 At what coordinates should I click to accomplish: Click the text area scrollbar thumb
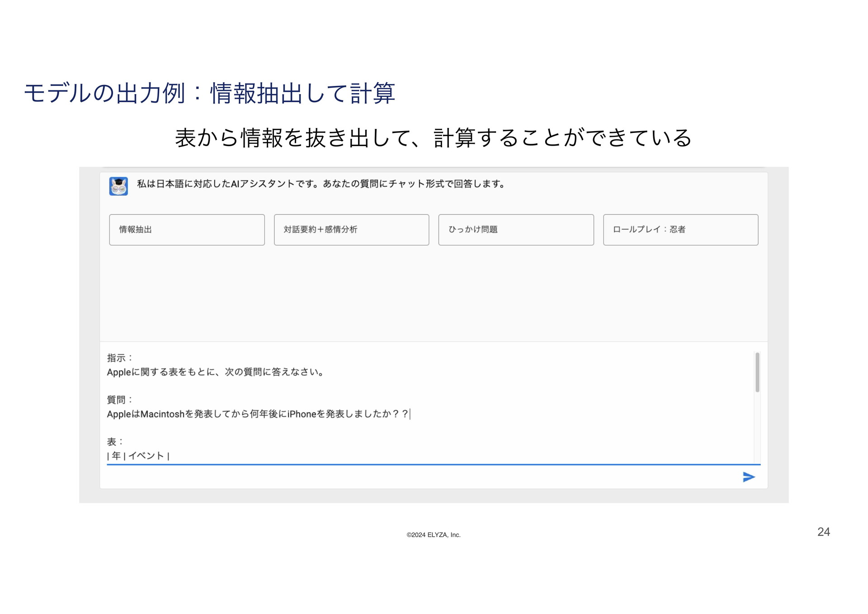coord(757,372)
